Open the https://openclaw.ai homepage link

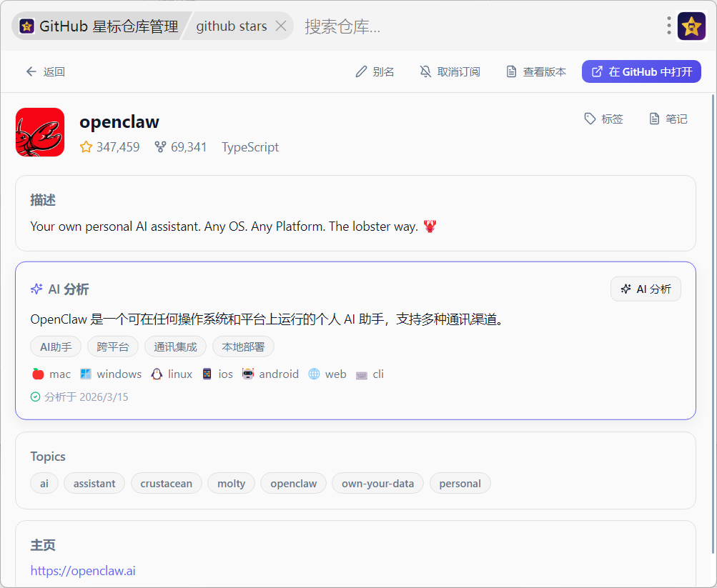pos(83,571)
